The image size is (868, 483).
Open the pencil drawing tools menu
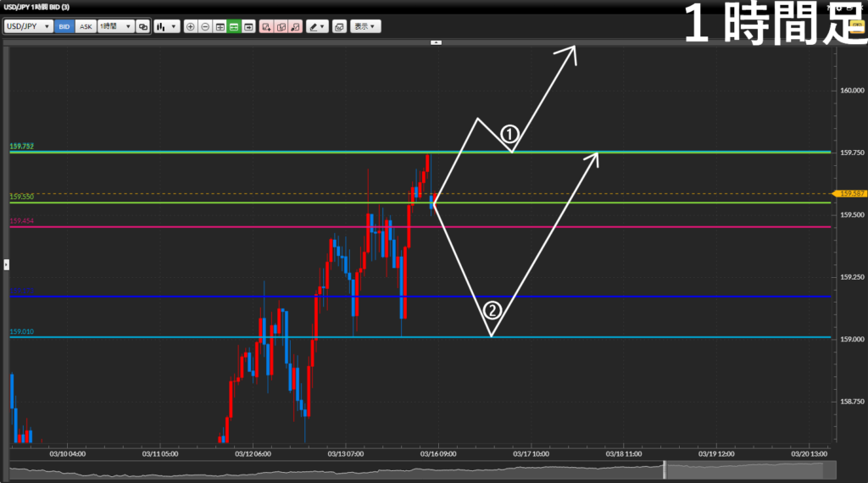(x=317, y=26)
